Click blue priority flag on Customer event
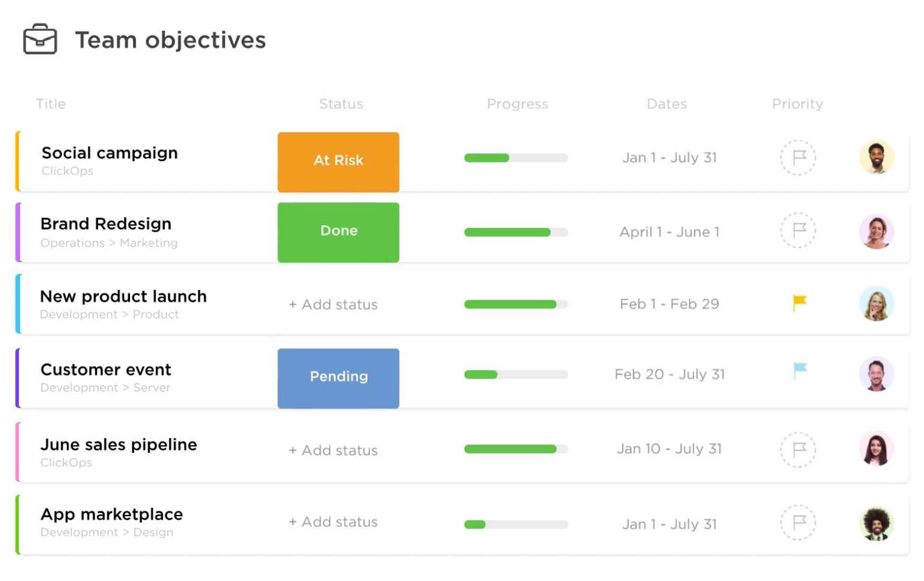This screenshot has width=924, height=581. coord(800,370)
